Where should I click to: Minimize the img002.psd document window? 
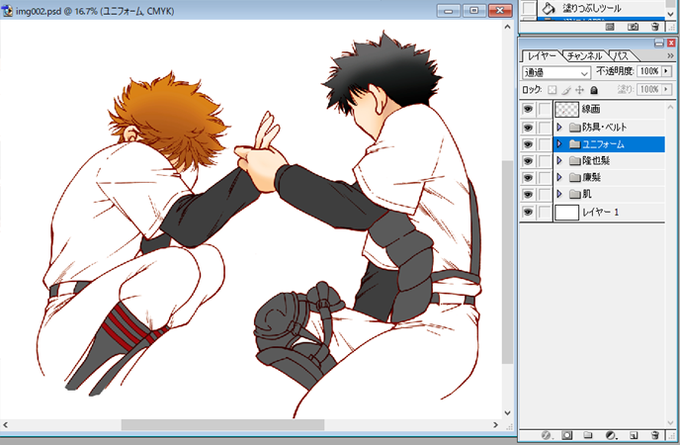(448, 10)
